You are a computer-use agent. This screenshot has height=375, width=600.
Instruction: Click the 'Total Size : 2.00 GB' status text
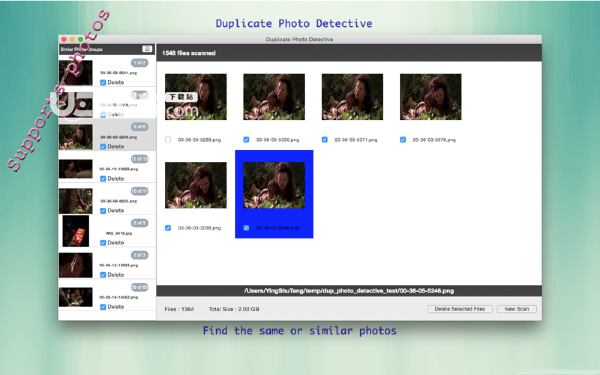pyautogui.click(x=234, y=309)
